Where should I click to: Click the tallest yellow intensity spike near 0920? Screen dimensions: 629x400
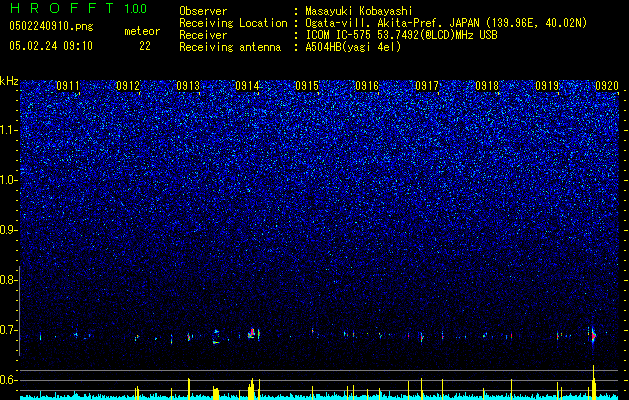pyautogui.click(x=593, y=380)
